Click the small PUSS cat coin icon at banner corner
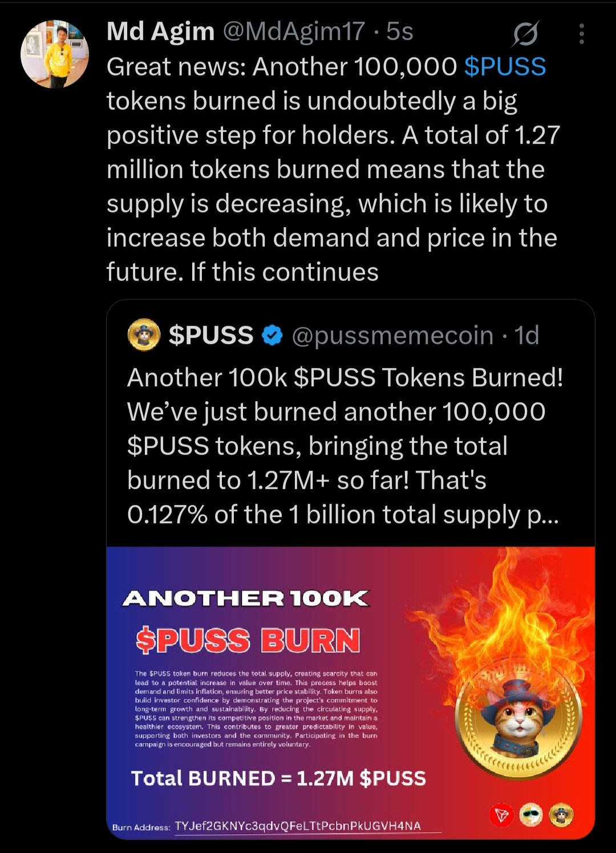The image size is (616, 853). pyautogui.click(x=561, y=815)
